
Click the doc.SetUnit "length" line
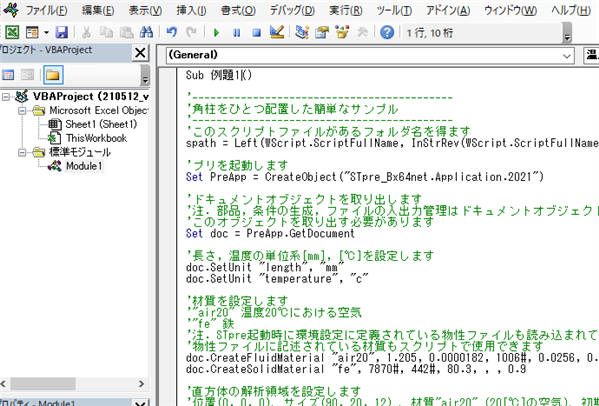[265, 267]
